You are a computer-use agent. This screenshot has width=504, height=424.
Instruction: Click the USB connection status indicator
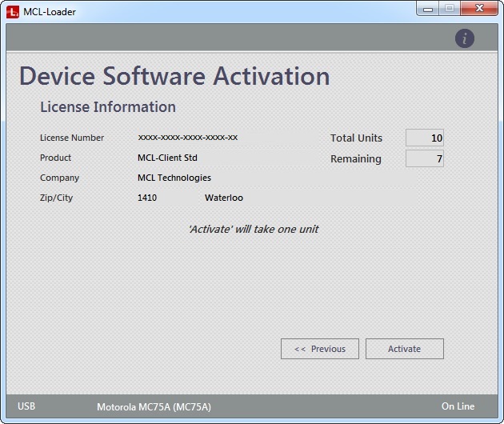point(26,406)
